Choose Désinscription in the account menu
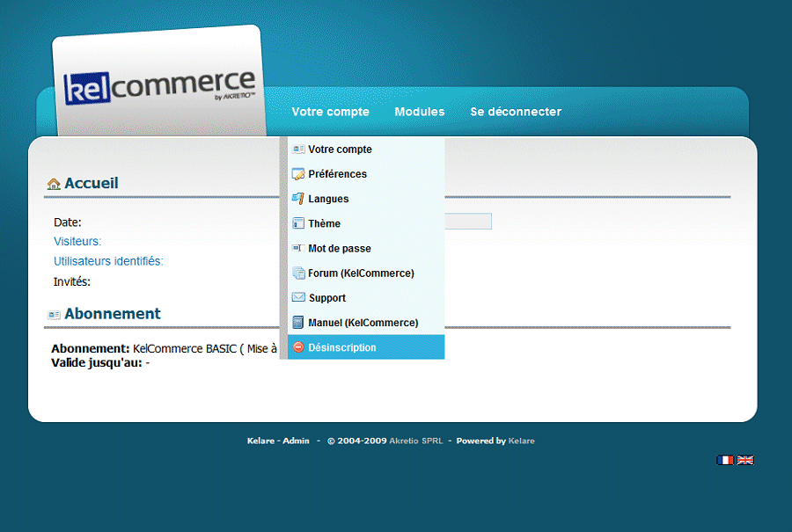Screen dimensions: 792x532 [342, 347]
